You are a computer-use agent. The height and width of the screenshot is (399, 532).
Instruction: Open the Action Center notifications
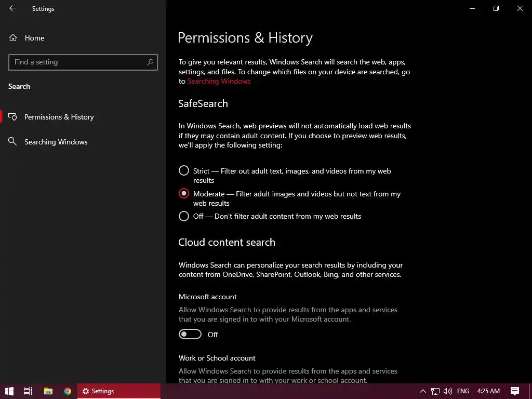click(515, 391)
